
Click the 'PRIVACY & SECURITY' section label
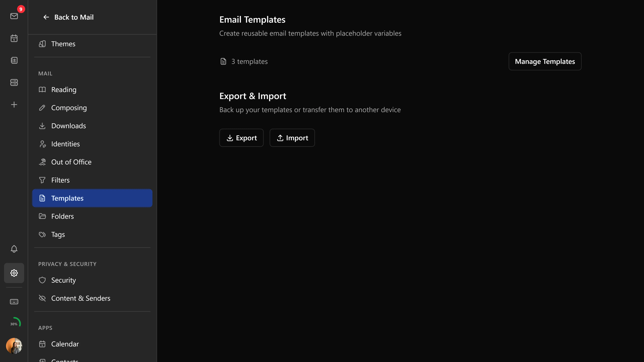click(x=67, y=264)
